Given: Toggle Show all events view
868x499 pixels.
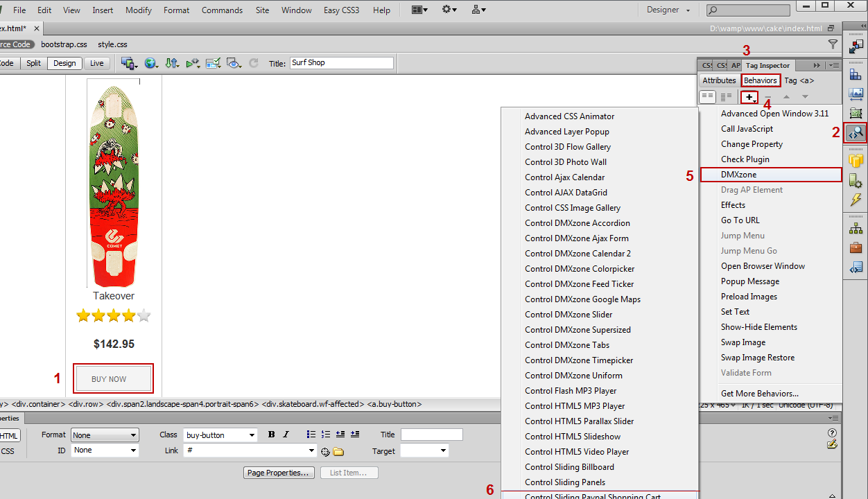Looking at the screenshot, I should pyautogui.click(x=726, y=97).
